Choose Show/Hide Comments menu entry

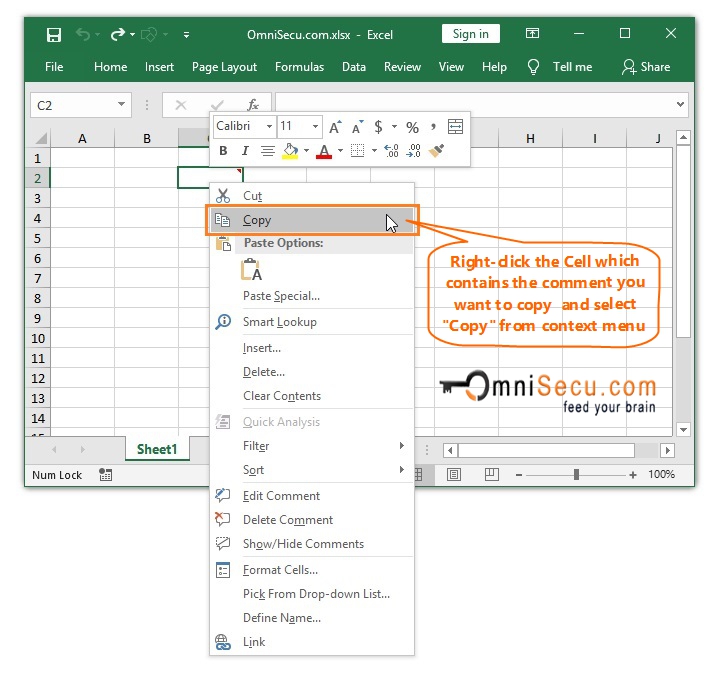[x=312, y=544]
